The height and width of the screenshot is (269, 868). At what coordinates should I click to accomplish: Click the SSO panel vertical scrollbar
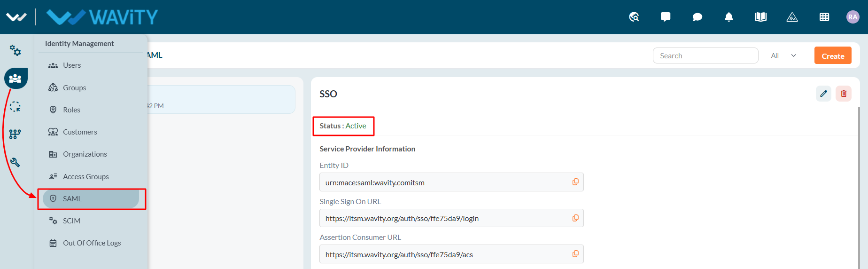[x=859, y=188]
